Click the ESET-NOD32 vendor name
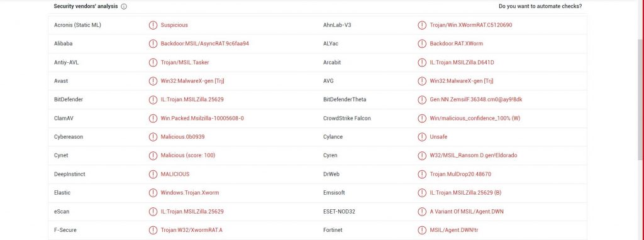This screenshot has height=240, width=644. point(339,211)
